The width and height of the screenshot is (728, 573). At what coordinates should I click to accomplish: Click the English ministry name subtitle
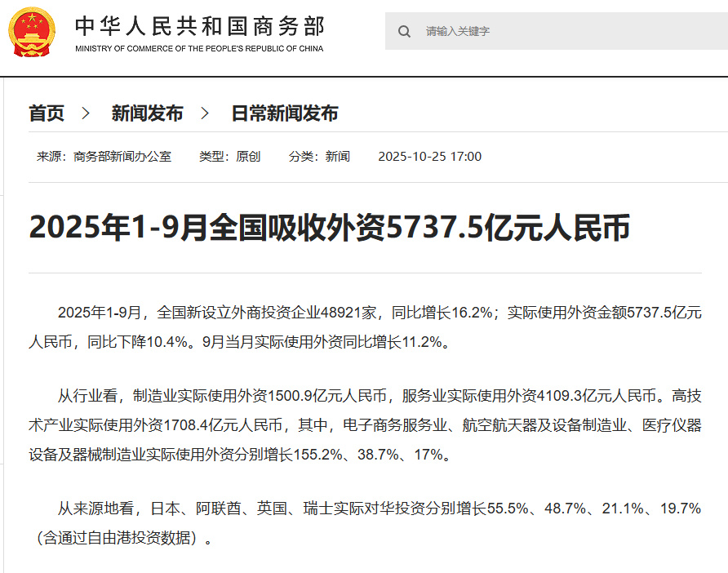(x=199, y=47)
